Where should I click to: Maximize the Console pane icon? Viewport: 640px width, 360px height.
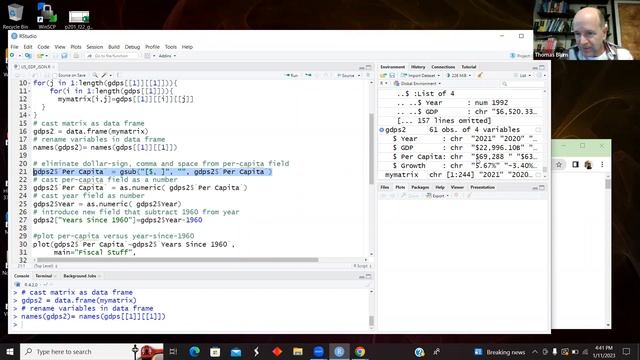[369, 276]
